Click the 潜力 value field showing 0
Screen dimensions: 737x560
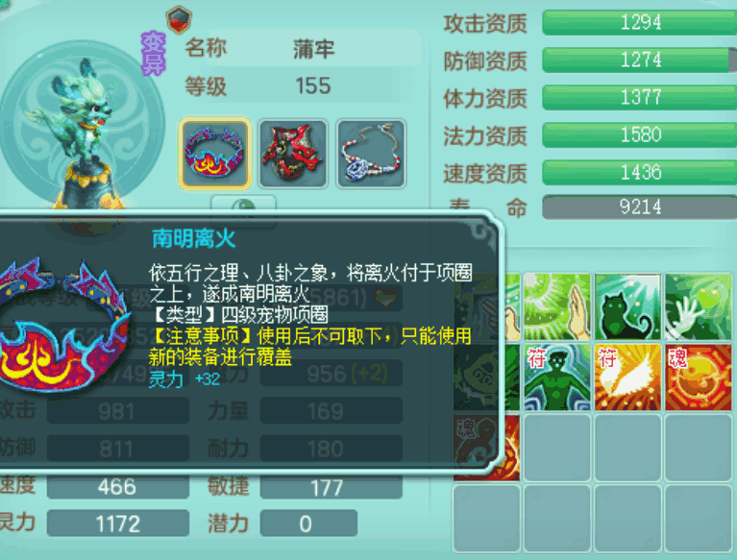(308, 523)
